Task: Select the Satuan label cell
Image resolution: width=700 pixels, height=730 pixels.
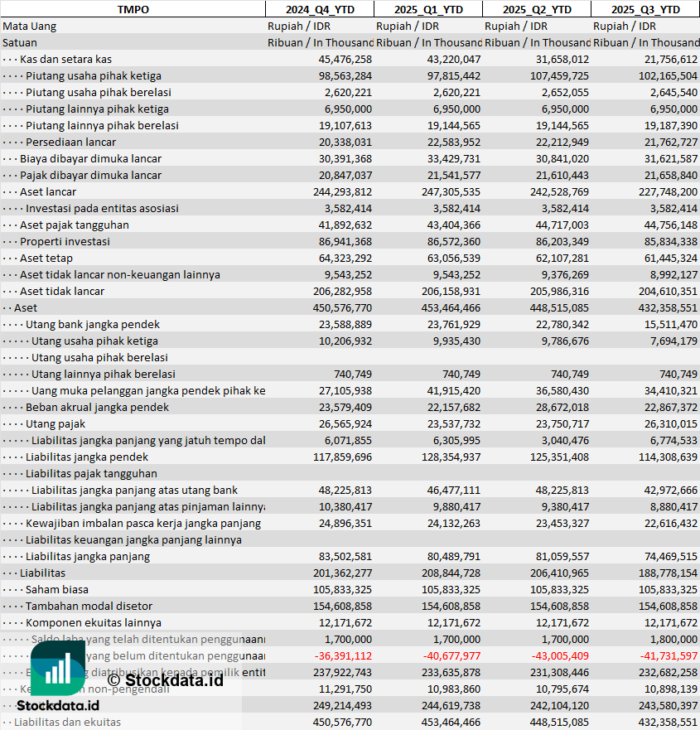Action: [x=20, y=42]
